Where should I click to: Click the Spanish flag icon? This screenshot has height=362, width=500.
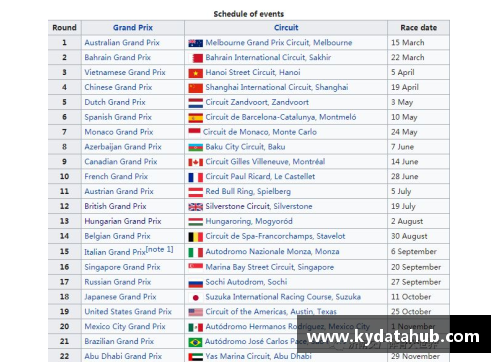195,118
